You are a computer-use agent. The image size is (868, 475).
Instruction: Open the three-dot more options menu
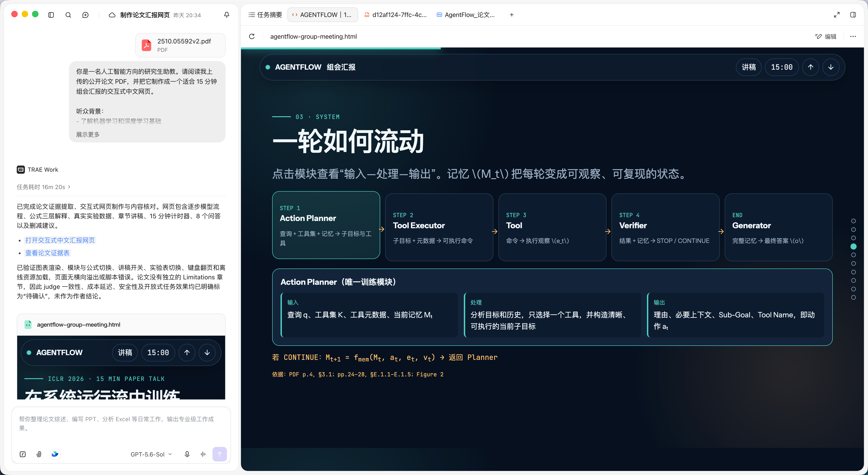pyautogui.click(x=853, y=36)
